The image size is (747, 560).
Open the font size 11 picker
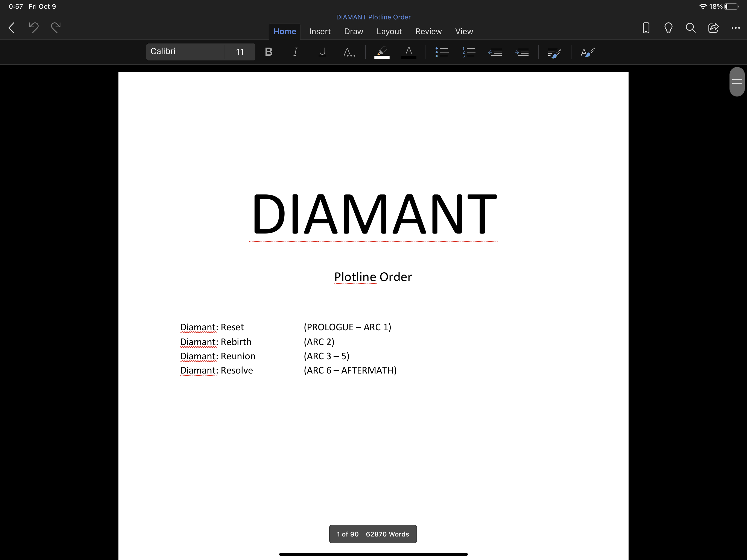tap(240, 52)
